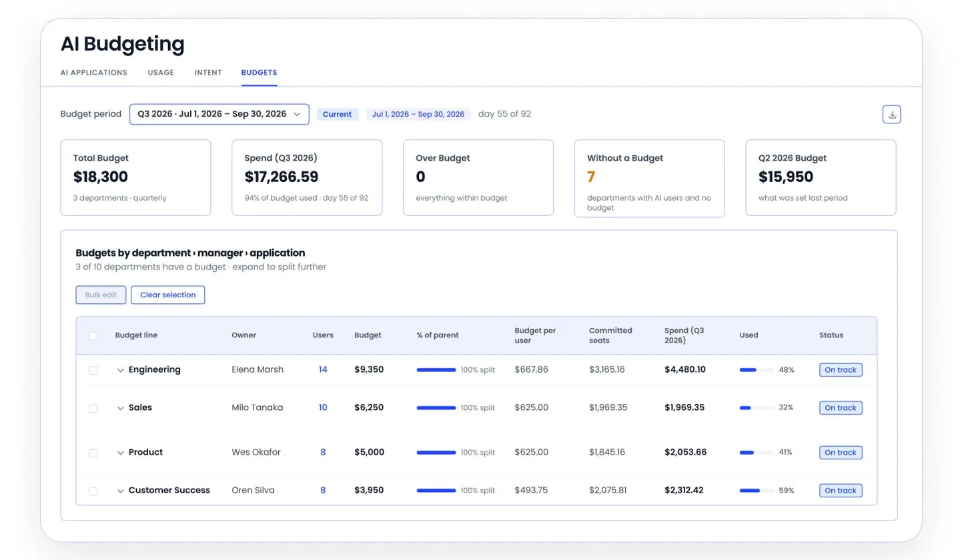Click owner name Milo Tanaka

[x=258, y=407]
